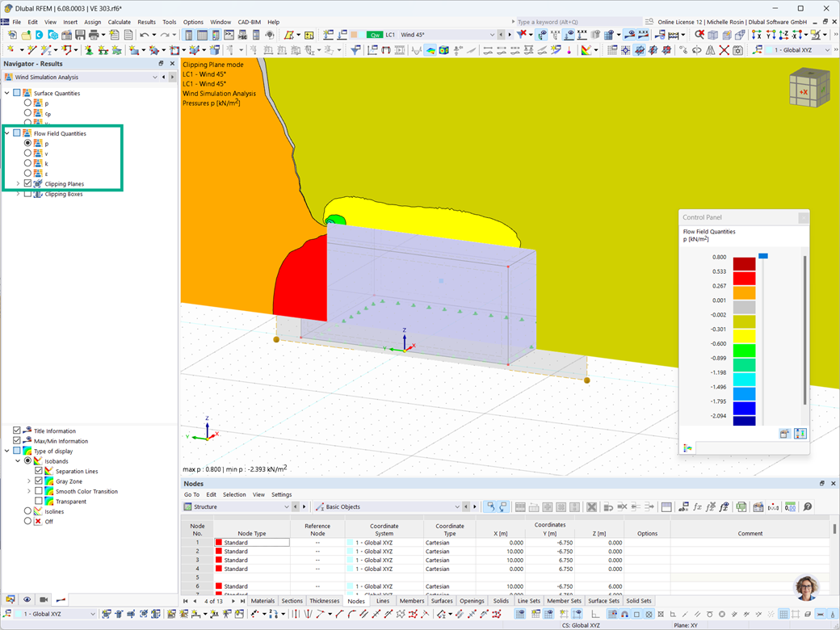Click Go To in Nodes panel

(x=191, y=494)
